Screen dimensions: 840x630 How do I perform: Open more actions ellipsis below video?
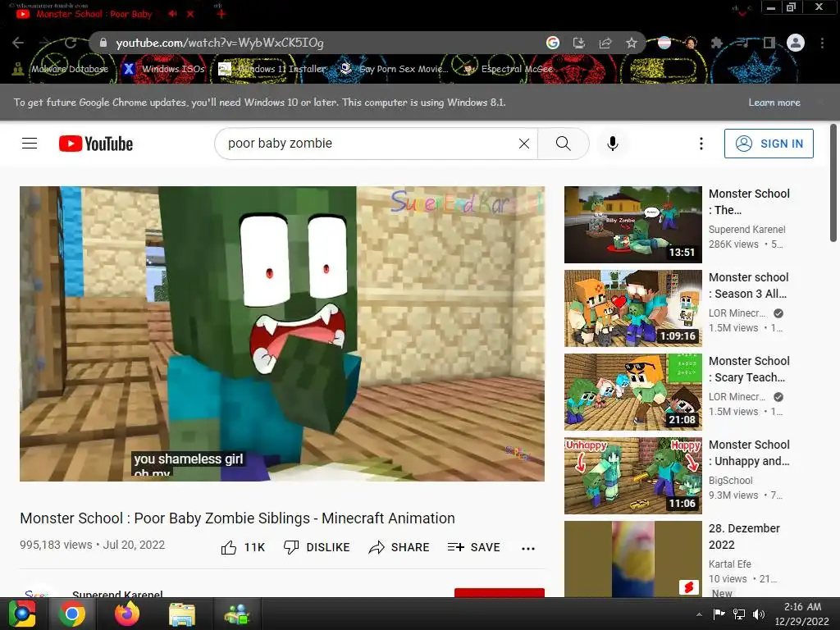[x=528, y=548]
